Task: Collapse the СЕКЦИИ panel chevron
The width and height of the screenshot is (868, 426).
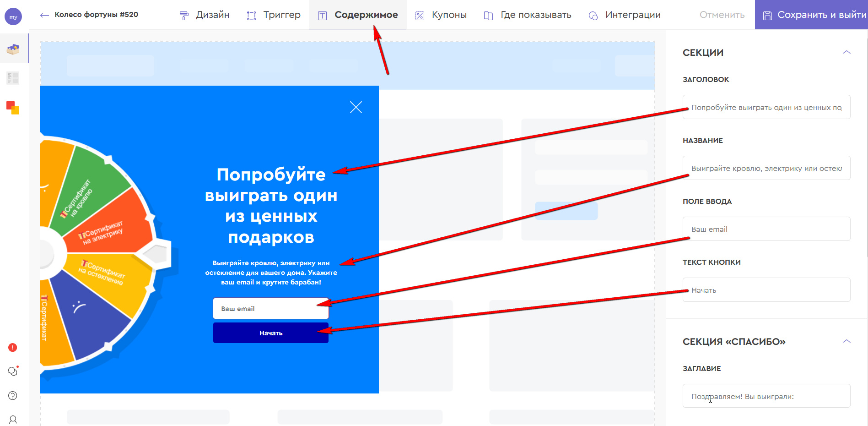Action: pos(846,52)
